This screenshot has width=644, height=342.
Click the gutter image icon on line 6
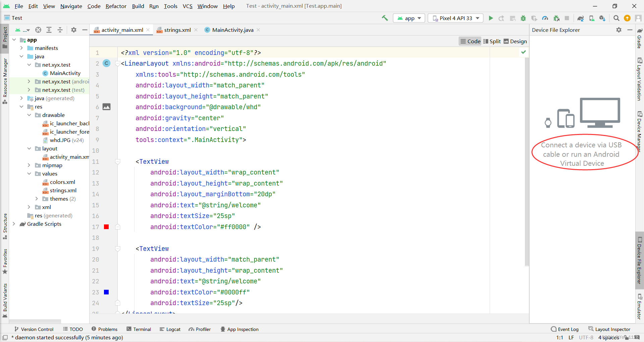[x=106, y=107]
